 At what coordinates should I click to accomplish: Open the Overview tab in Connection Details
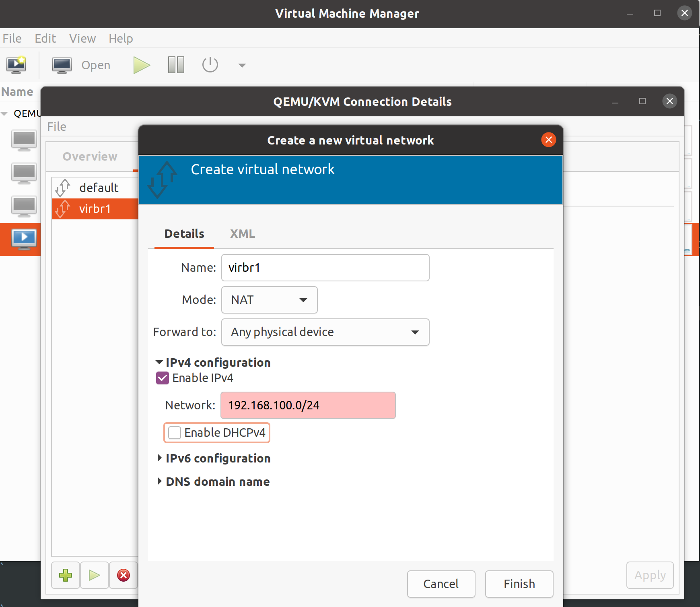tap(90, 157)
